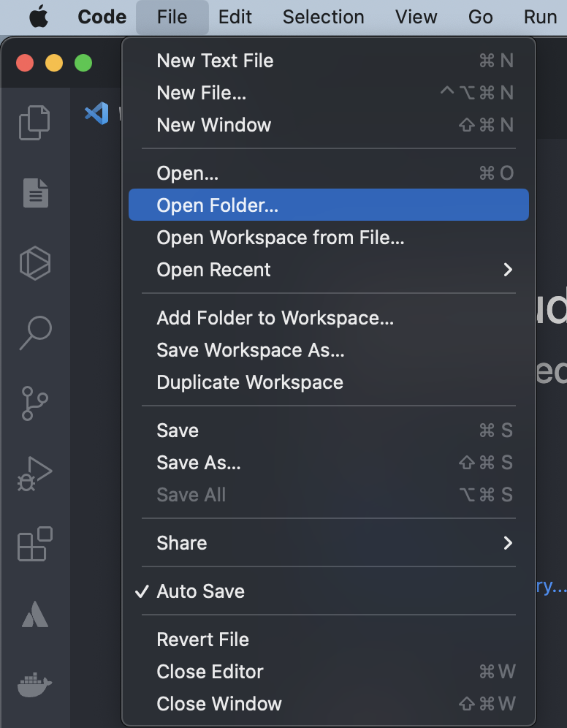The width and height of the screenshot is (567, 728).
Task: Select Revert File entry
Action: coord(202,640)
